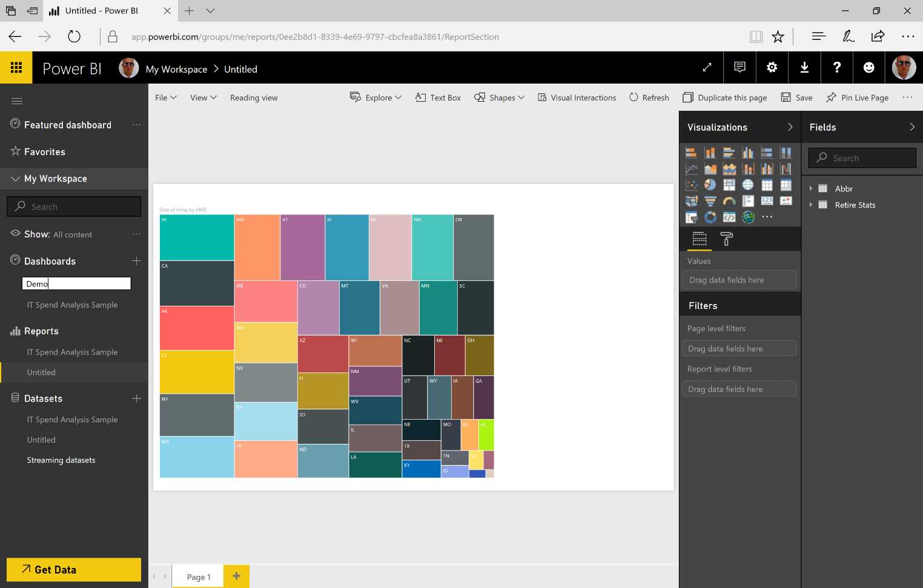Select the R script visual icon

coord(729,217)
